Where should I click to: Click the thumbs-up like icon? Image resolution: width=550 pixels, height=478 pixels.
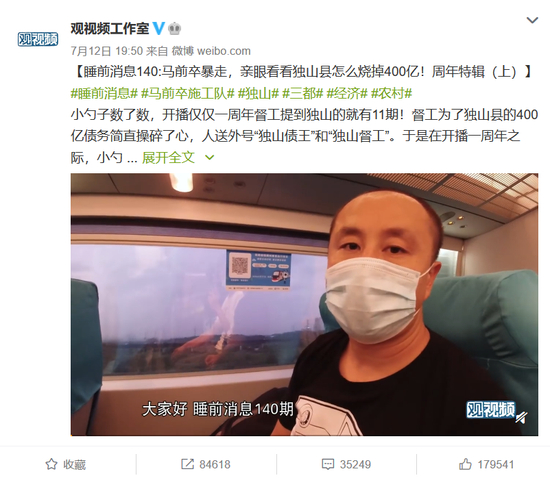point(465,464)
